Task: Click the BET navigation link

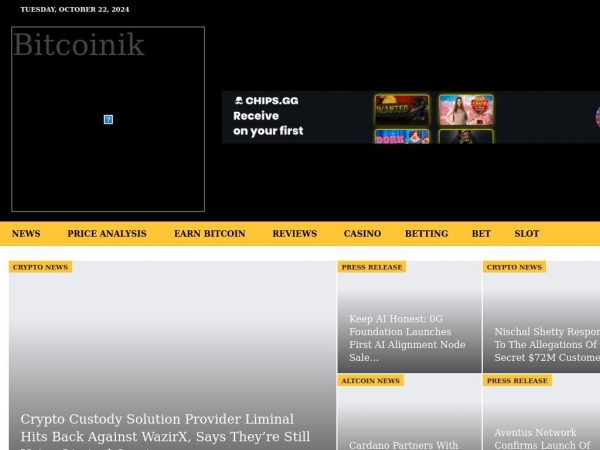Action: click(481, 233)
